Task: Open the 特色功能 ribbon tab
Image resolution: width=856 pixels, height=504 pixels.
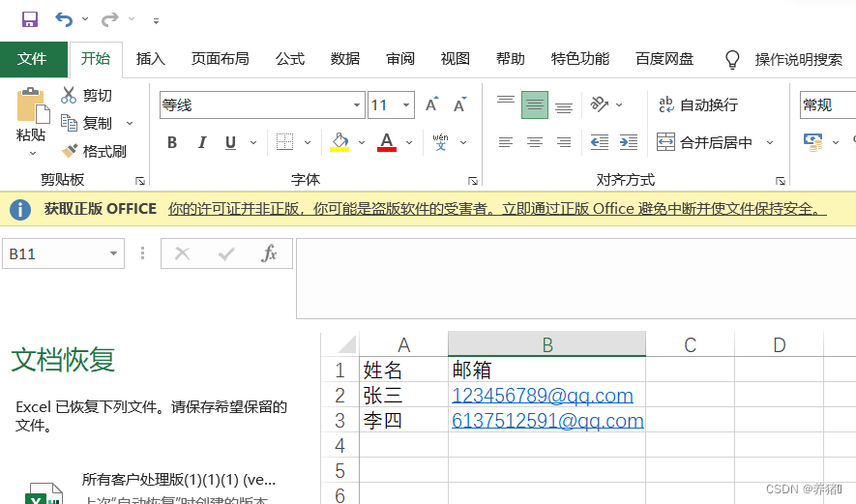Action: [579, 59]
